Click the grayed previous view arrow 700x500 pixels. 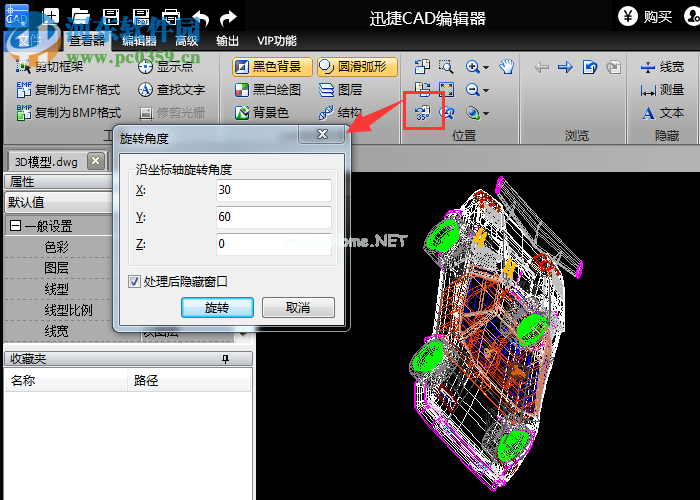pyautogui.click(x=542, y=67)
